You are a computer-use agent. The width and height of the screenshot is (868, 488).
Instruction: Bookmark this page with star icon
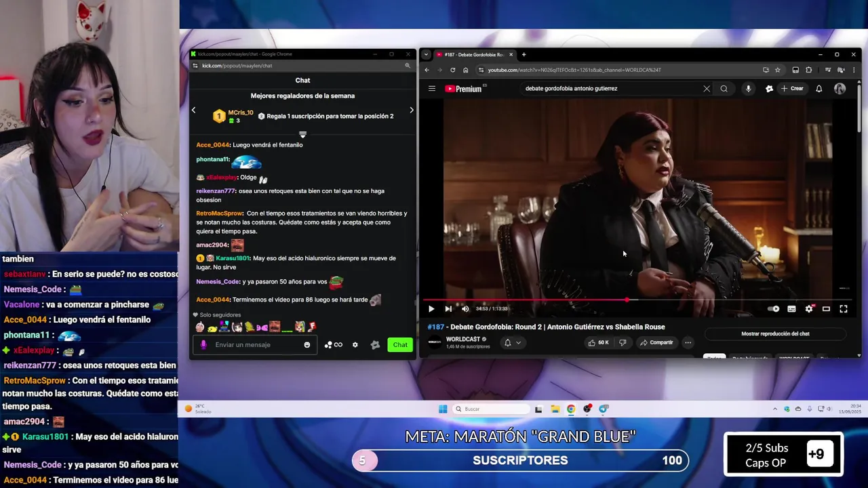[x=778, y=70]
